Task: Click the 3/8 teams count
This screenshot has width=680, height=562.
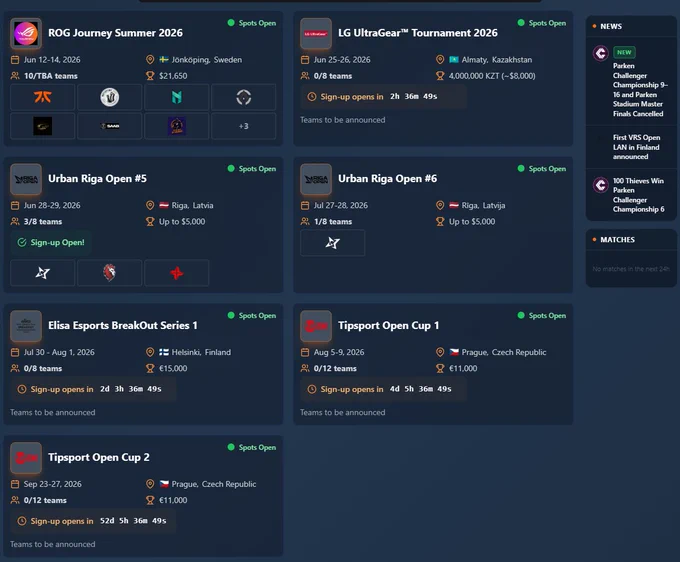Action: 42,222
